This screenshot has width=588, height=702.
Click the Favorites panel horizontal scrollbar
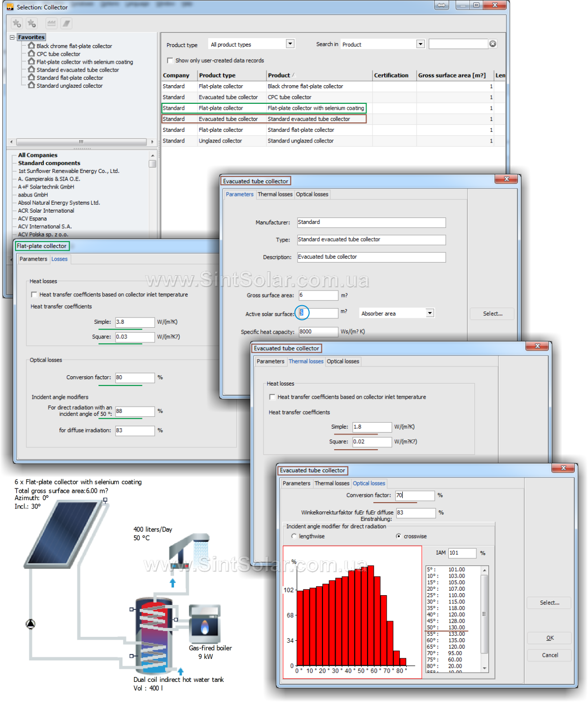81,142
